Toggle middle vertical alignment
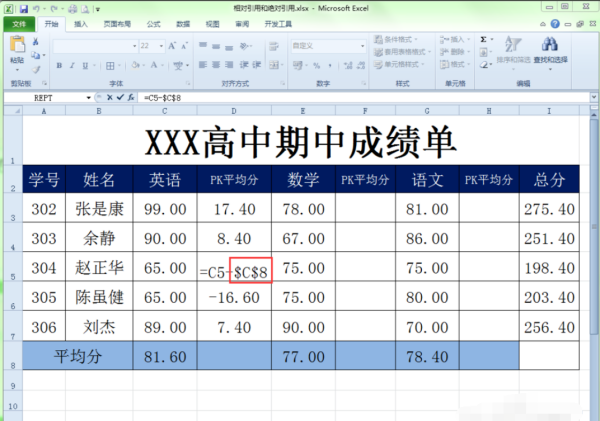Screen dimensions: 600x421 pyautogui.click(x=216, y=46)
